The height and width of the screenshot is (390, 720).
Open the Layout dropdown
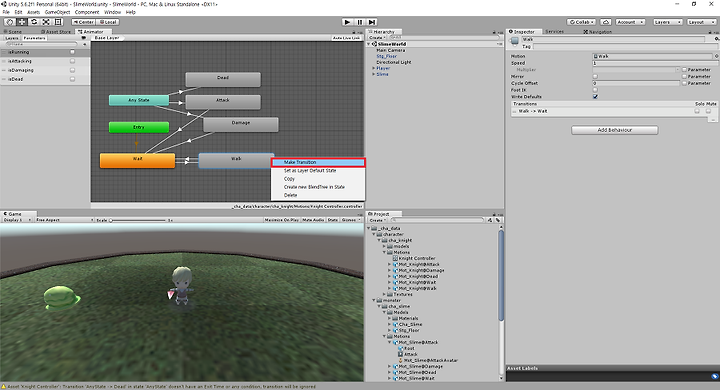(x=701, y=22)
